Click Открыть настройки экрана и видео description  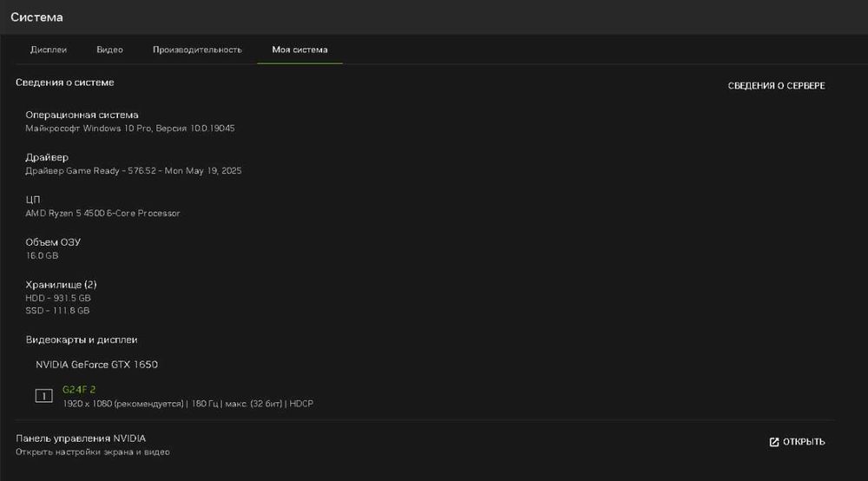(93, 452)
